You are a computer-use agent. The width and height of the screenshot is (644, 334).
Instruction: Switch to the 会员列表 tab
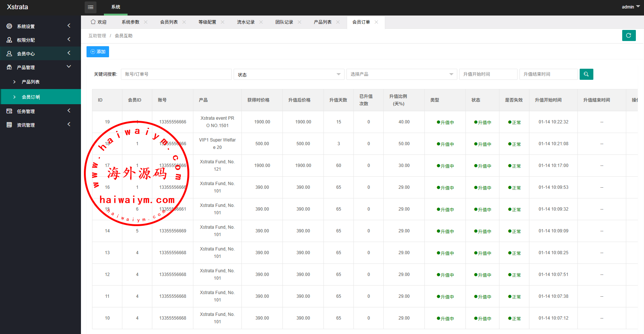click(169, 22)
